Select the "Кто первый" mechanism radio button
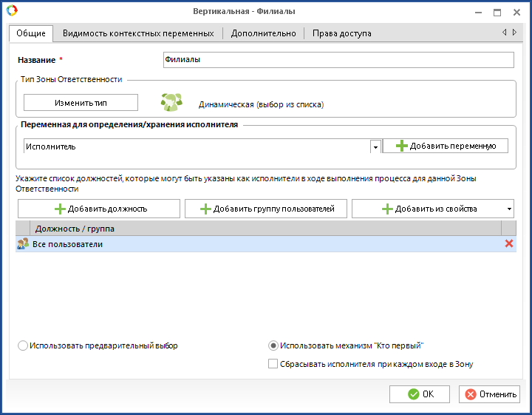This screenshot has width=532, height=415. pos(273,345)
